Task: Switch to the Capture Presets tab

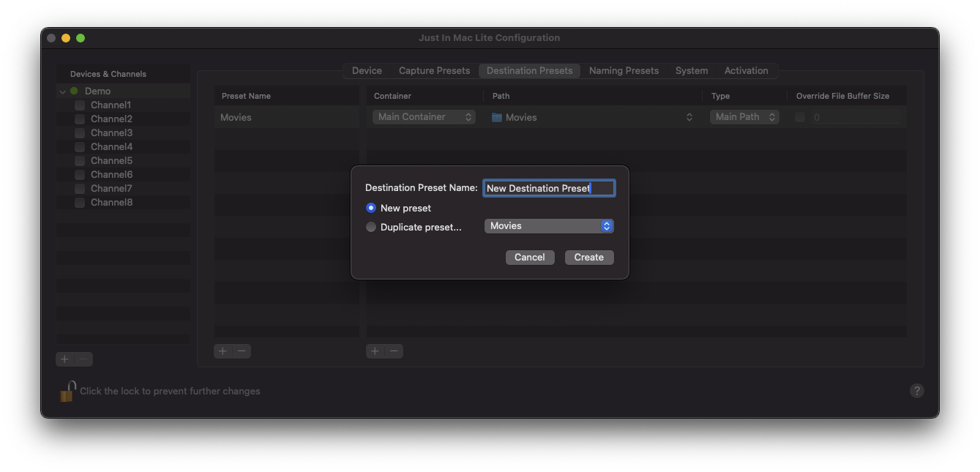Action: (x=434, y=71)
